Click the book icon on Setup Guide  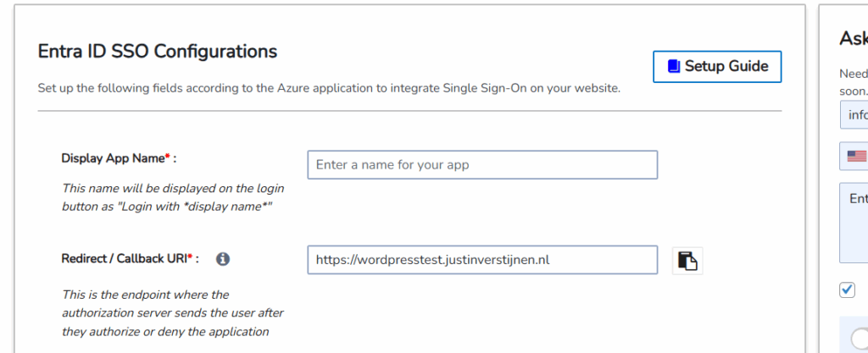point(674,66)
